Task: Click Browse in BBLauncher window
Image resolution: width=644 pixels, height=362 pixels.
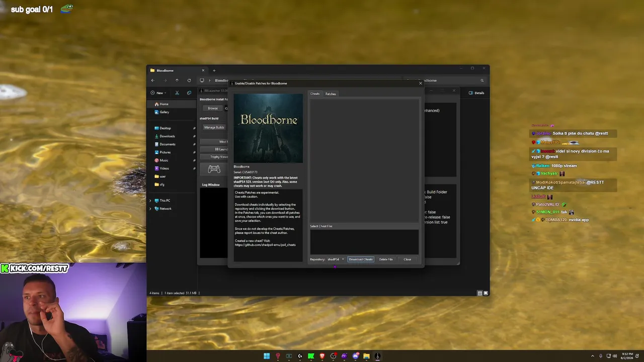Action: (213, 108)
